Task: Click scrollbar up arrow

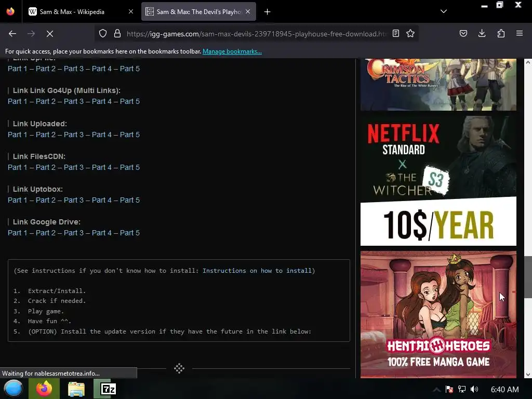Action: point(528,62)
